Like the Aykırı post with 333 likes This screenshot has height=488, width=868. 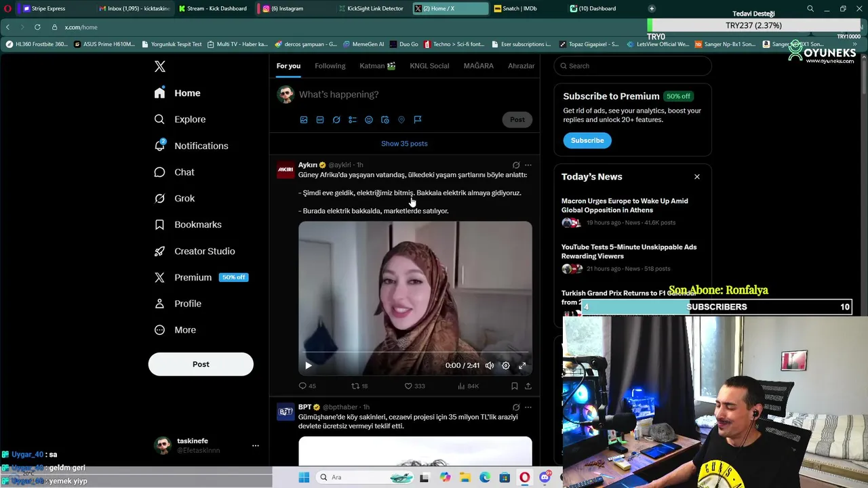[x=414, y=386]
